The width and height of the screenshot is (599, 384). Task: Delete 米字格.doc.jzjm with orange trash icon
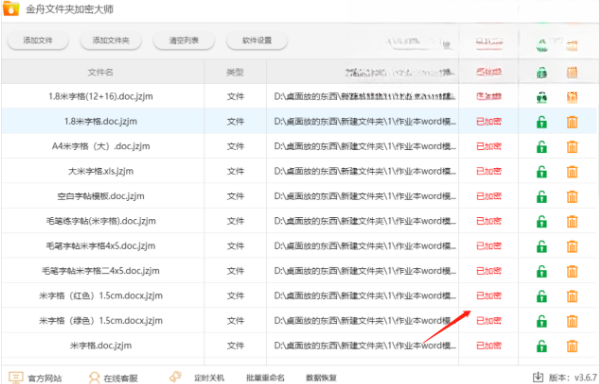(x=572, y=346)
